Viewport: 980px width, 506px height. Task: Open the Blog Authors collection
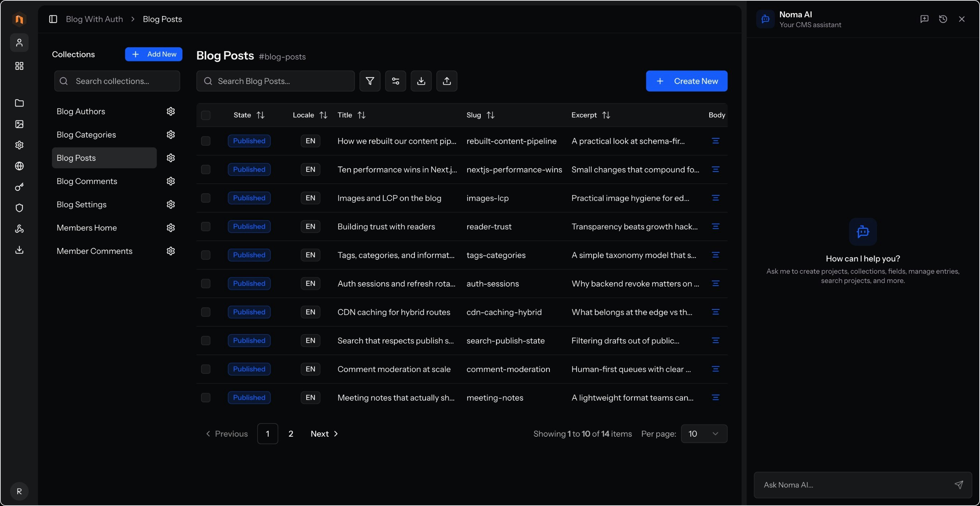click(80, 111)
